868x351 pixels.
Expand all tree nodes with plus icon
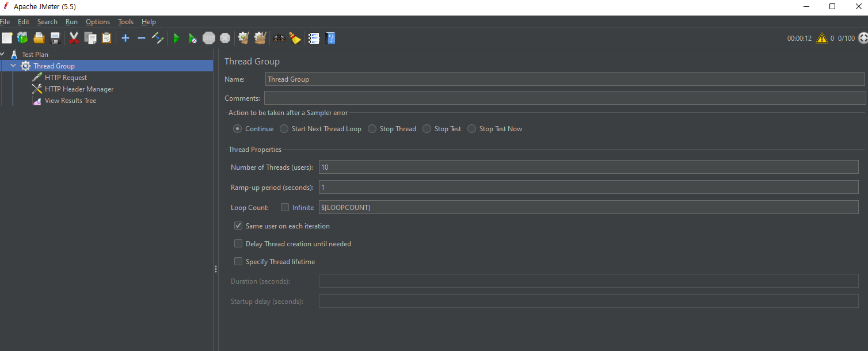tap(125, 38)
